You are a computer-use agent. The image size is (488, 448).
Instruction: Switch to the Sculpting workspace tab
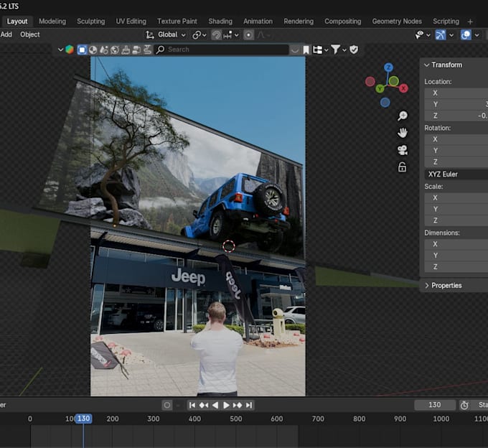tap(91, 21)
